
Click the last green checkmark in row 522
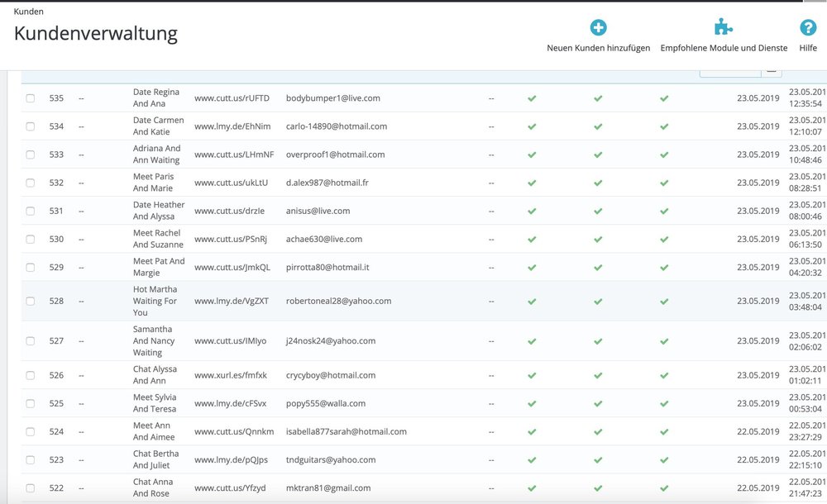[x=664, y=487]
